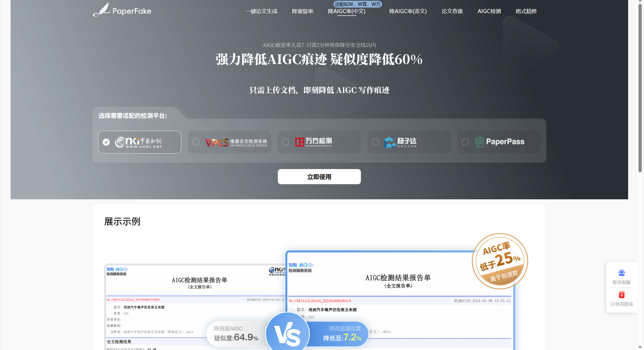
Task: Click the CNKI 中国知网 logo
Action: click(138, 142)
